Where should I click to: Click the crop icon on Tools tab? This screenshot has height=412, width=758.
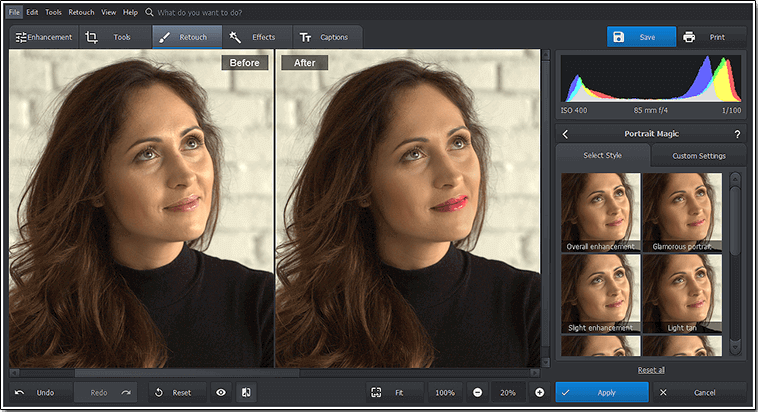coord(91,37)
